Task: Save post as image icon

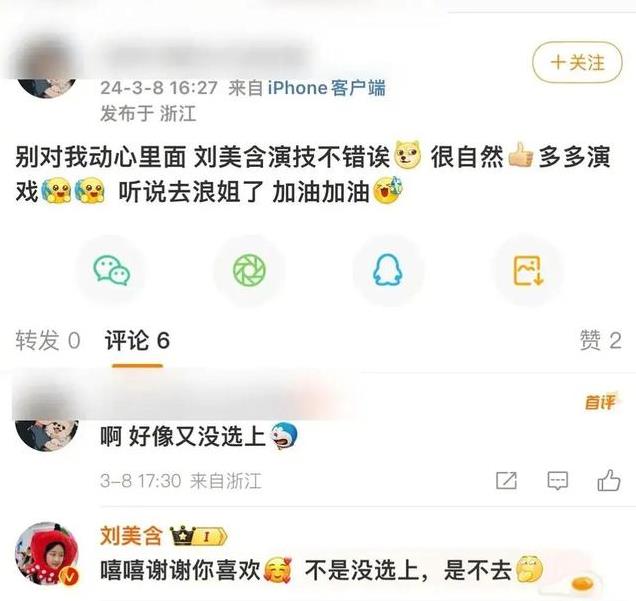Action: 528,270
